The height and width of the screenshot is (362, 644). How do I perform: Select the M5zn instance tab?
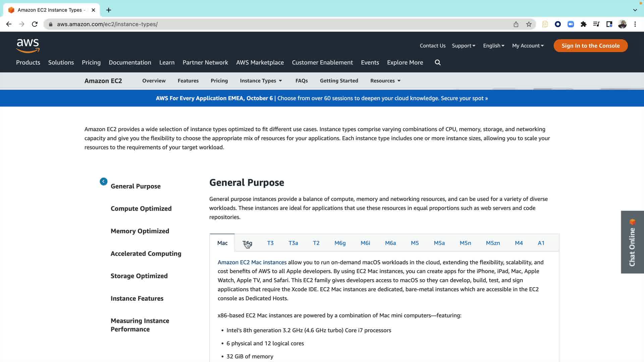pyautogui.click(x=493, y=243)
